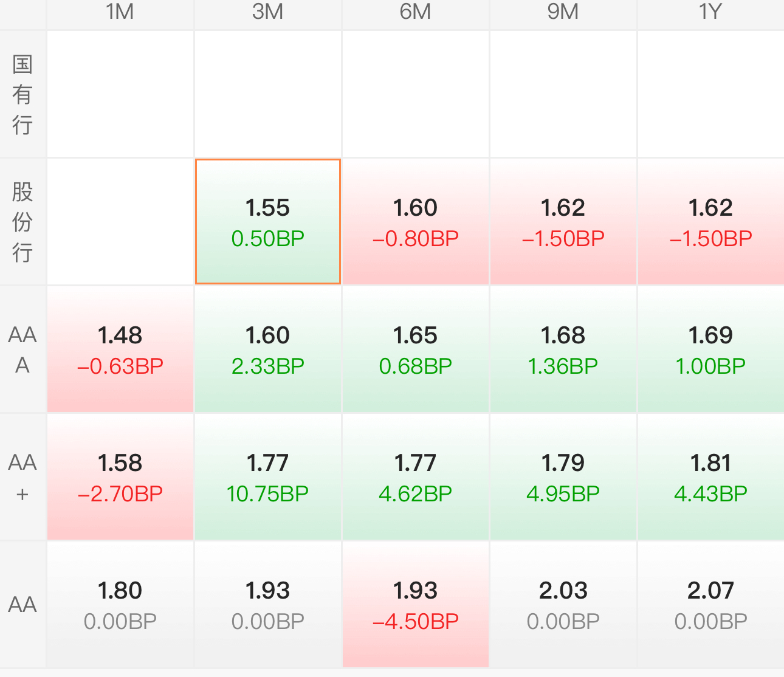Click the 1M column header

point(120,12)
